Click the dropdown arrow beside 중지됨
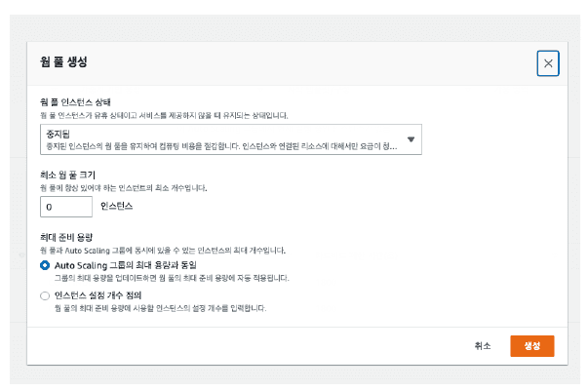Image resolution: width=588 pixels, height=391 pixels. (411, 140)
